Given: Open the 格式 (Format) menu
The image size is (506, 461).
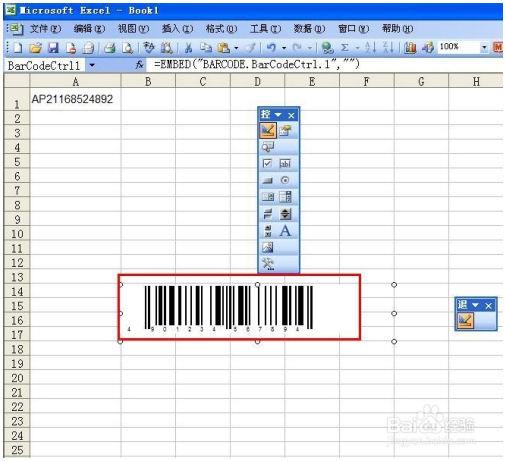Looking at the screenshot, I should click(221, 29).
